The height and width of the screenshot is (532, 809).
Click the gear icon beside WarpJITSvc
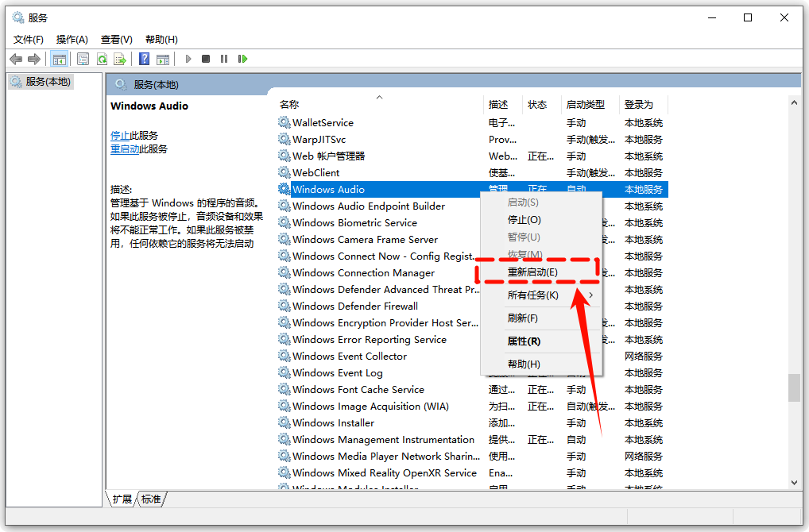coord(285,139)
